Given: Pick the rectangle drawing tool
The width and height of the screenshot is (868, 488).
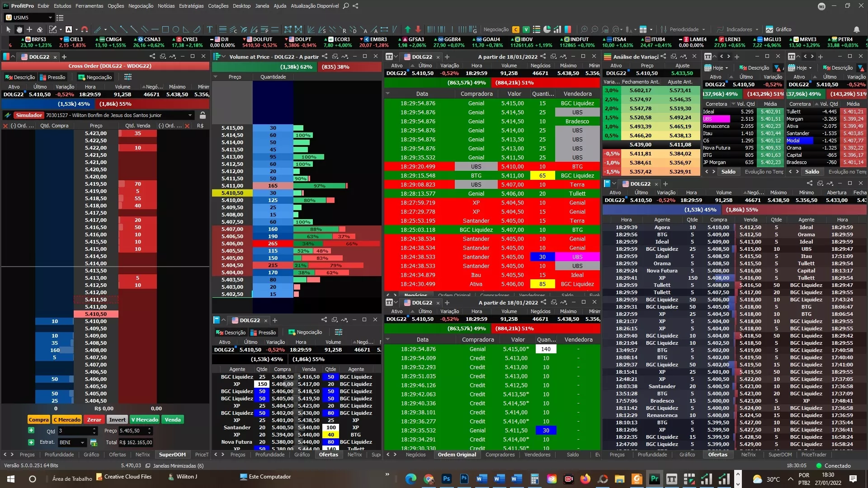Looking at the screenshot, I should (x=165, y=29).
